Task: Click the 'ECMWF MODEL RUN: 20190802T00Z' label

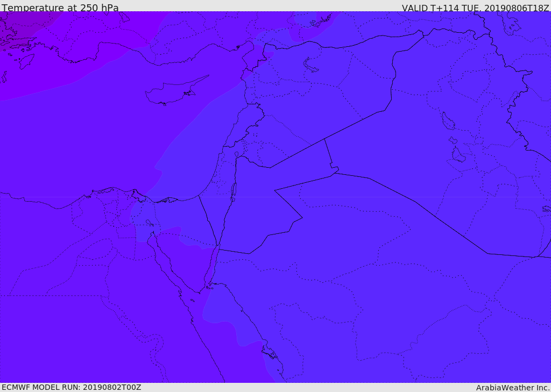Action: pyautogui.click(x=72, y=387)
